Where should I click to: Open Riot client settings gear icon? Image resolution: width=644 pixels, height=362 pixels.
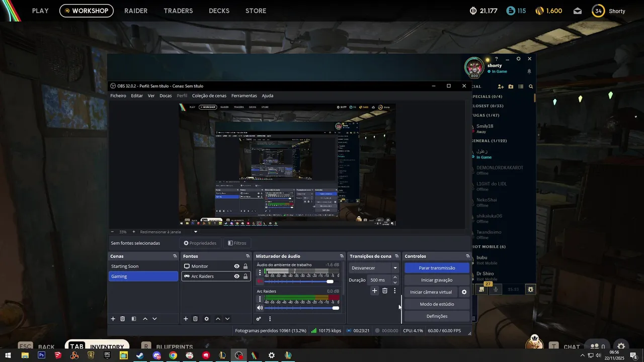coord(519,59)
